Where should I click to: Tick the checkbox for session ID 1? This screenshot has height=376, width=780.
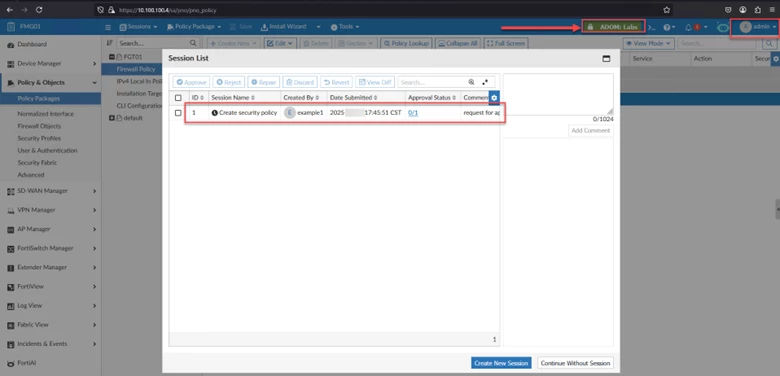click(178, 113)
